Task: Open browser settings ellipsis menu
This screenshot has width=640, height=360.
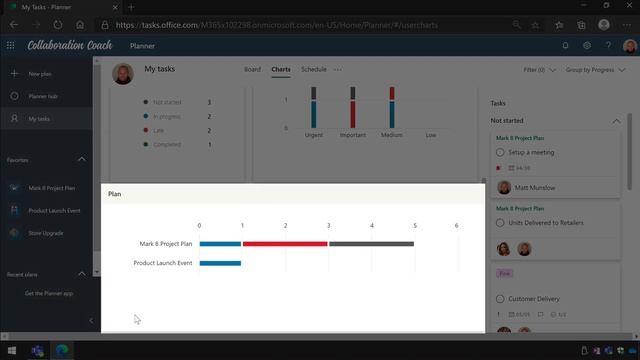Action: 627,25
